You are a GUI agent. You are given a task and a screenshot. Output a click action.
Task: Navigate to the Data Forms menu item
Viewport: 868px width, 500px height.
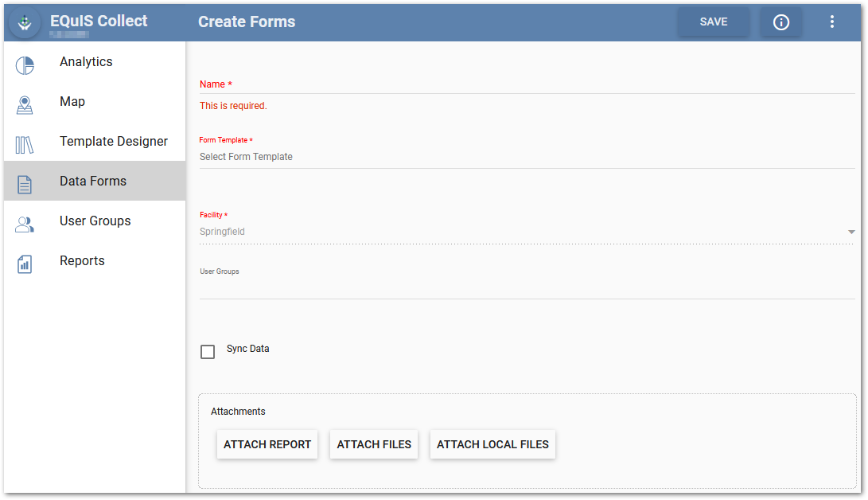[x=93, y=181]
